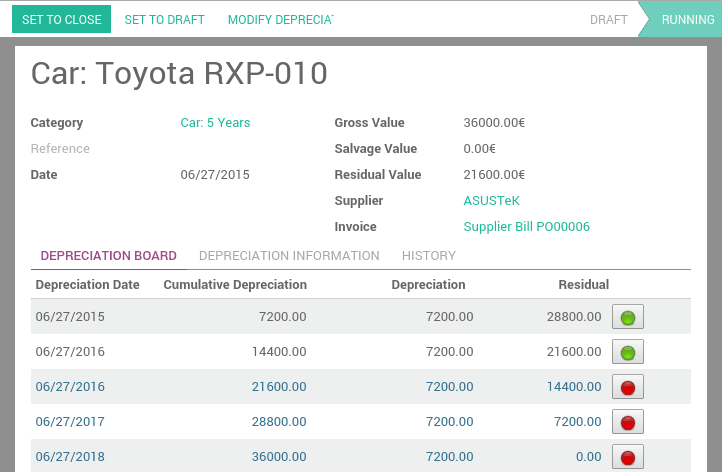
Task: Click green posted icon in 14400.00 cumulative row
Action: [627, 352]
